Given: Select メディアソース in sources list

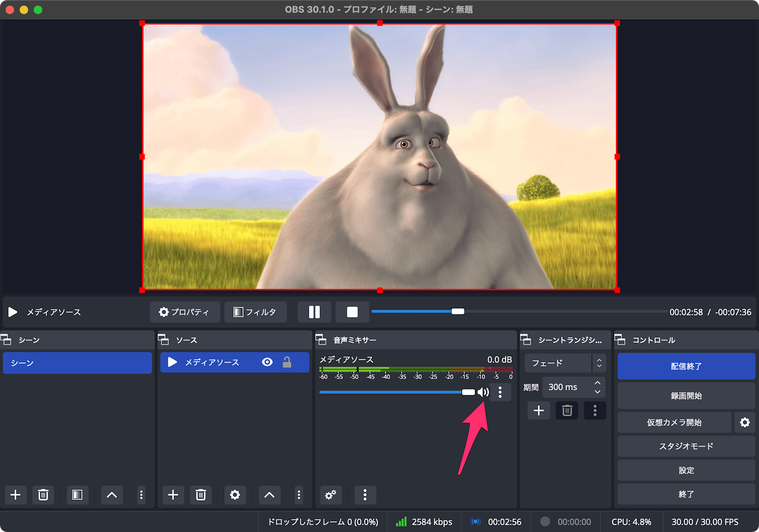Looking at the screenshot, I should (235, 362).
